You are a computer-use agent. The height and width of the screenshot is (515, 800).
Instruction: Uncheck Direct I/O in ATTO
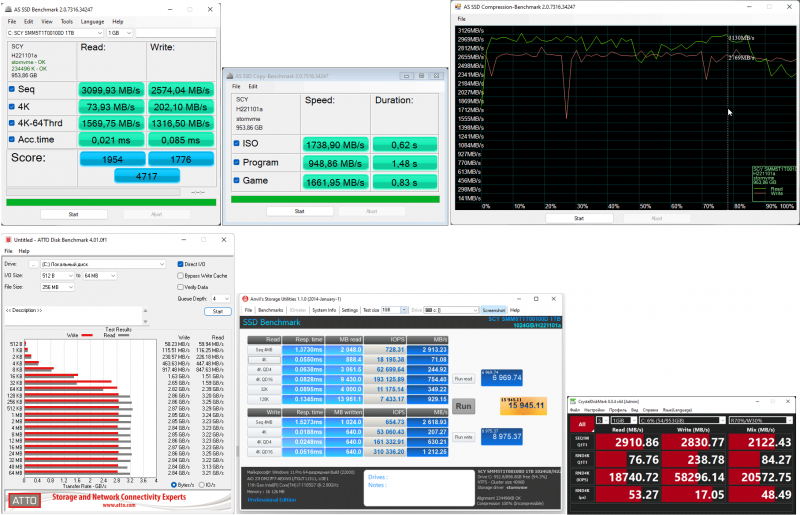point(180,264)
